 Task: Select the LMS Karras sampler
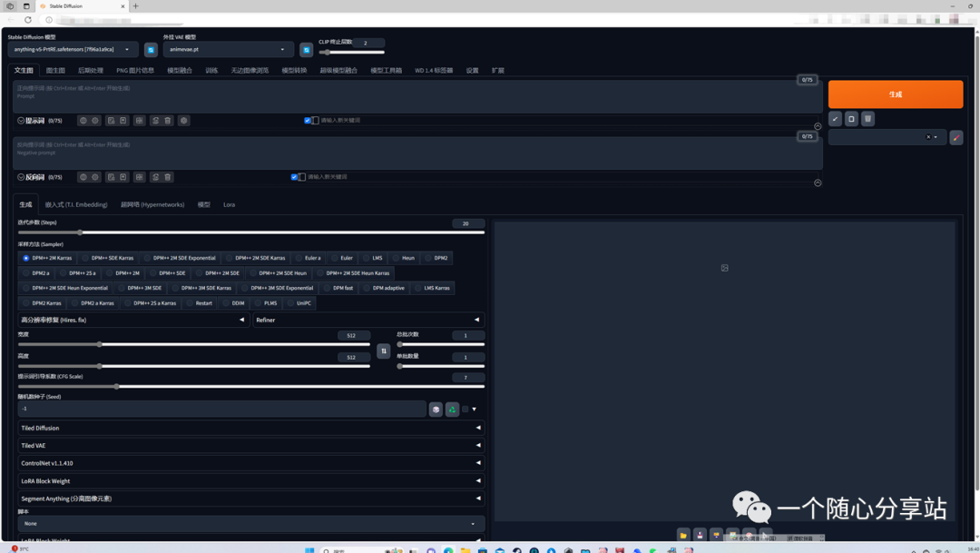coord(433,288)
